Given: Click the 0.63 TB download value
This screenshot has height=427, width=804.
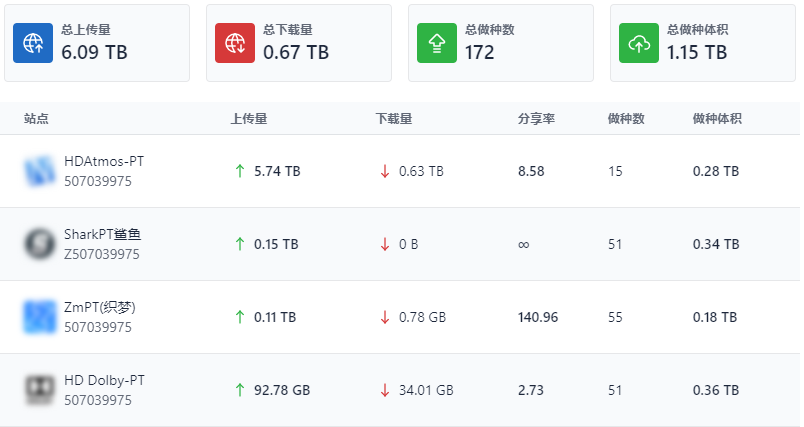Looking at the screenshot, I should (421, 171).
